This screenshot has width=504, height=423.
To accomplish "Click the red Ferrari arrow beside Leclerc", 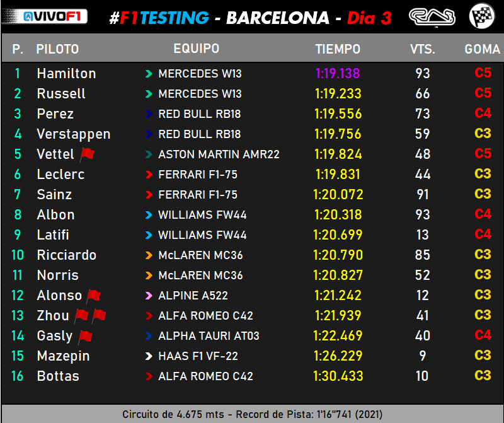I will pos(149,175).
